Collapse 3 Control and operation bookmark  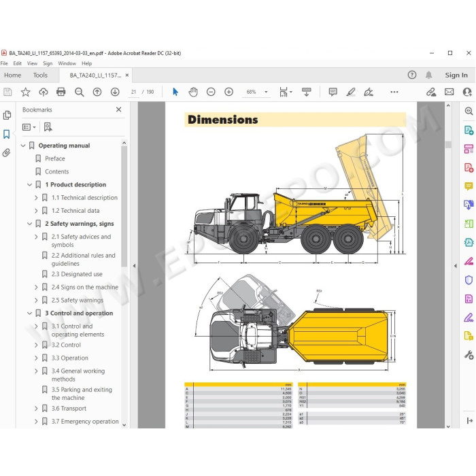coord(29,313)
